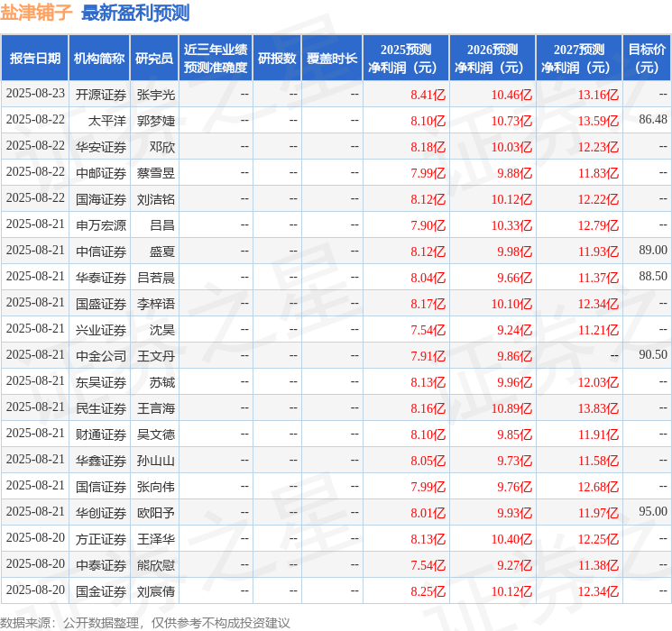The width and height of the screenshot is (672, 631).
Task: Select the 8.41亿 2025 forecast cell
Action: (x=428, y=94)
